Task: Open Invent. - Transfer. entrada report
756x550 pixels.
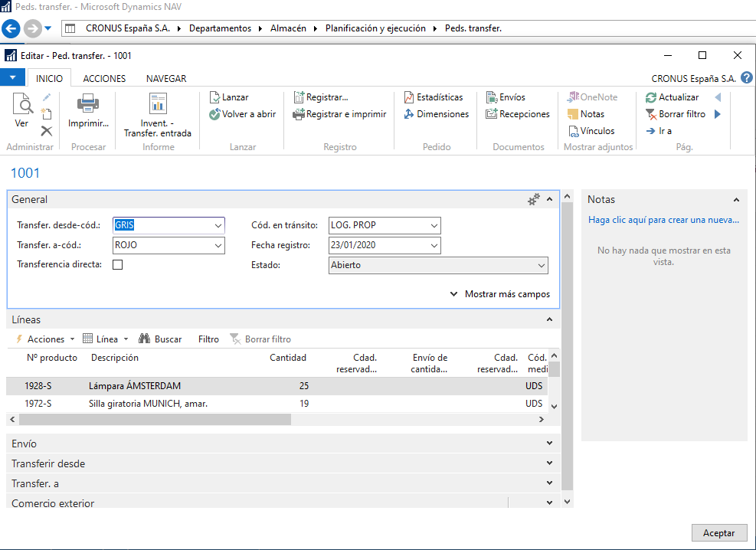Action: tap(158, 115)
